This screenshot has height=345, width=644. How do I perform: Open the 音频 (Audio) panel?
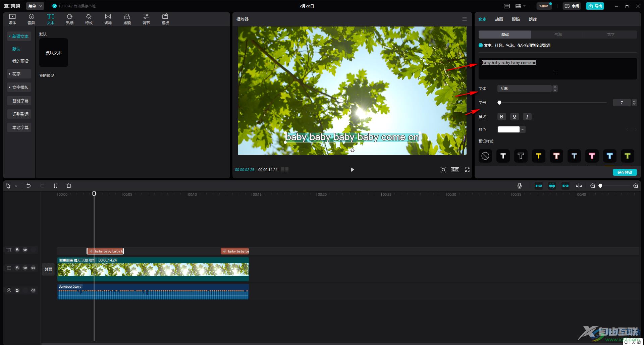click(31, 19)
